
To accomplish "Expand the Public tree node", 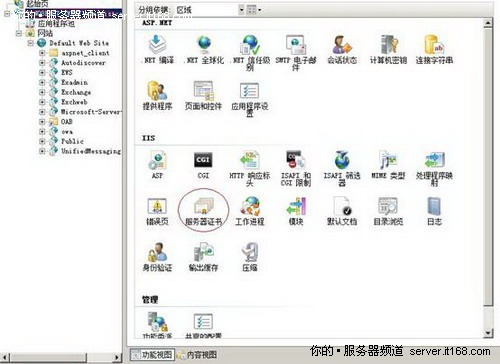I will 42,141.
